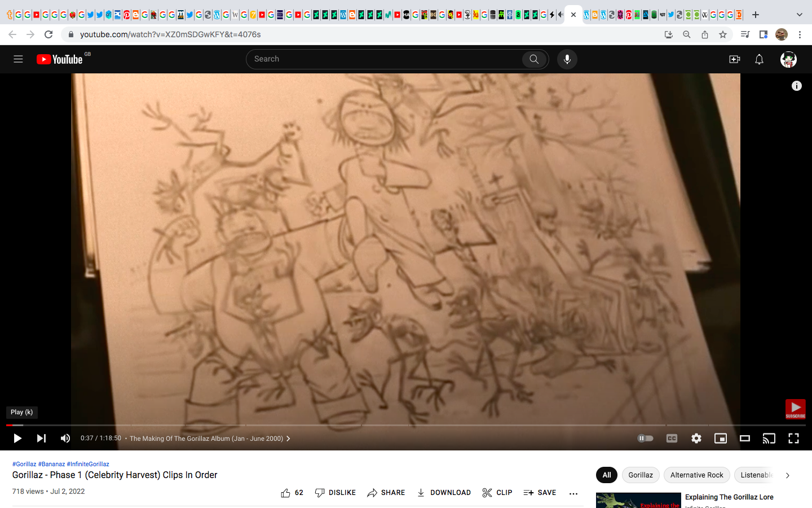Viewport: 812px width, 508px height.
Task: Cast video to TV
Action: pyautogui.click(x=769, y=439)
